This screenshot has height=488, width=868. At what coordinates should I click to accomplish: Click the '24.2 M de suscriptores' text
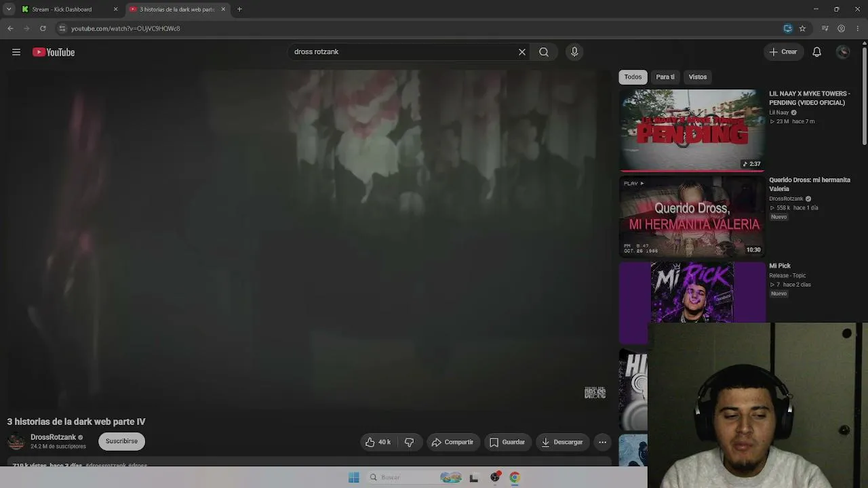click(58, 447)
